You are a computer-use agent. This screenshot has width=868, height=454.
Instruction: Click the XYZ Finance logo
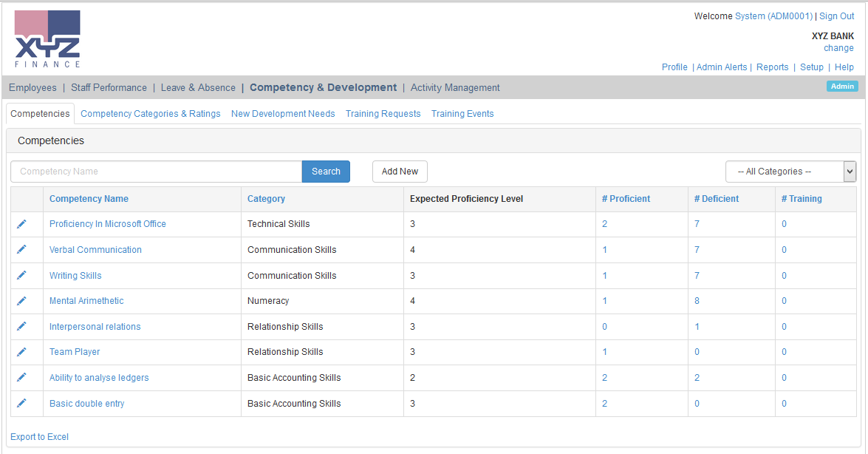point(47,38)
